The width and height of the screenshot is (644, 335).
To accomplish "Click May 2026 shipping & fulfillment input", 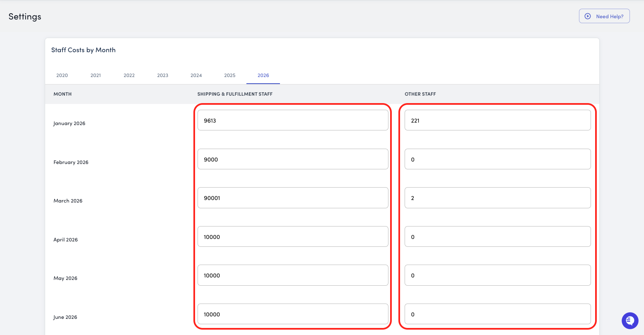I will click(293, 275).
